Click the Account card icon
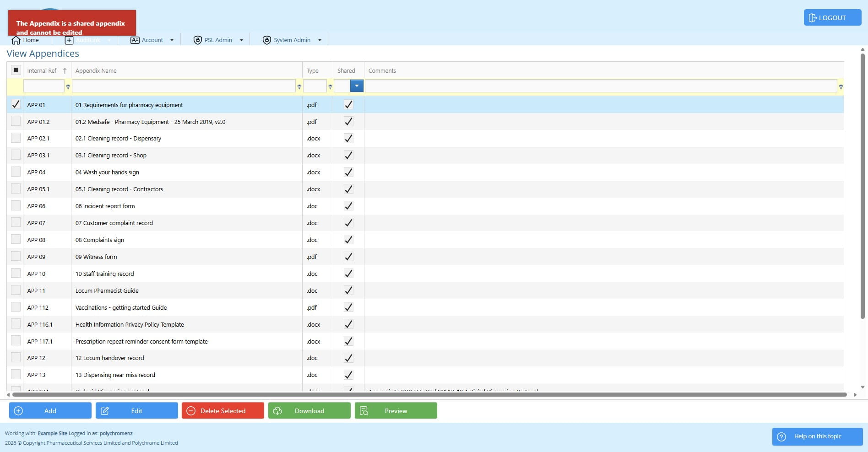Image resolution: width=868 pixels, height=452 pixels. [x=135, y=40]
